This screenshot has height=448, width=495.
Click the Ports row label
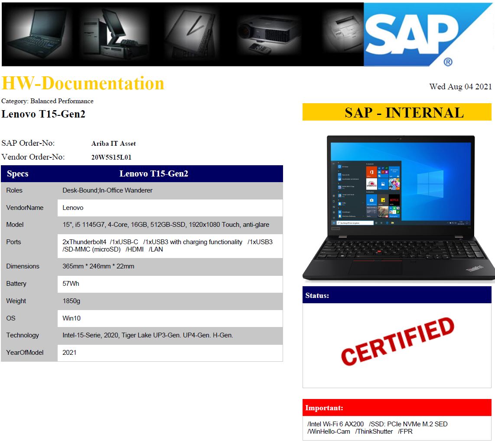13,242
